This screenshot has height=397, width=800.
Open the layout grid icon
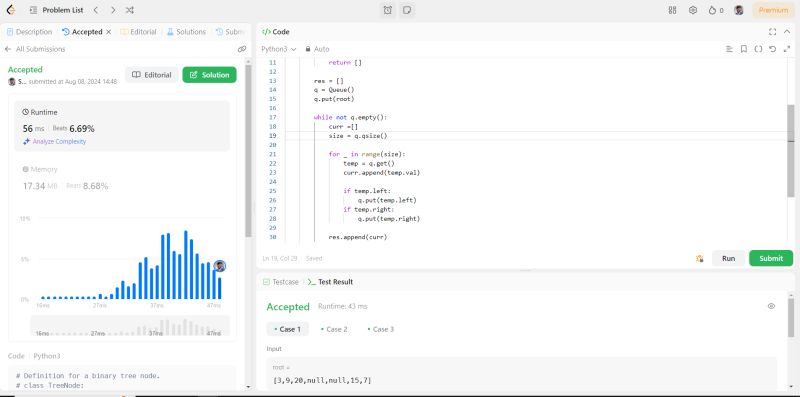(x=672, y=10)
